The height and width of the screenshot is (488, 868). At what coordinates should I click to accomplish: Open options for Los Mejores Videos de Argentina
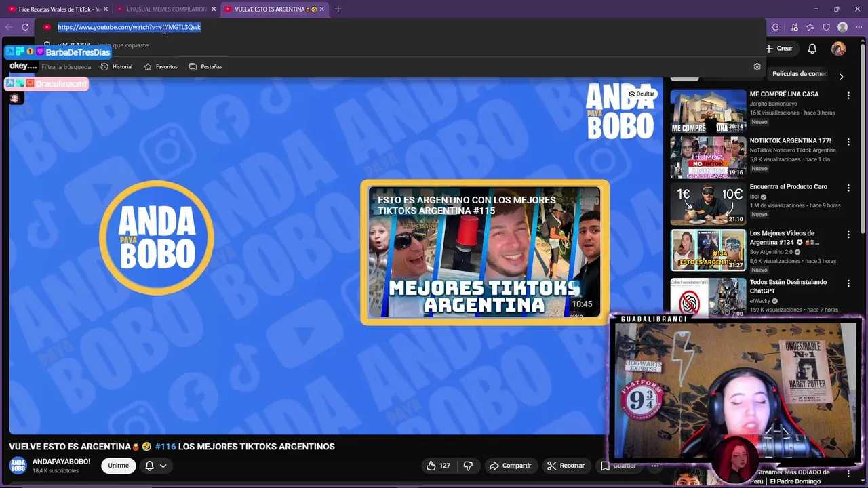pyautogui.click(x=848, y=235)
